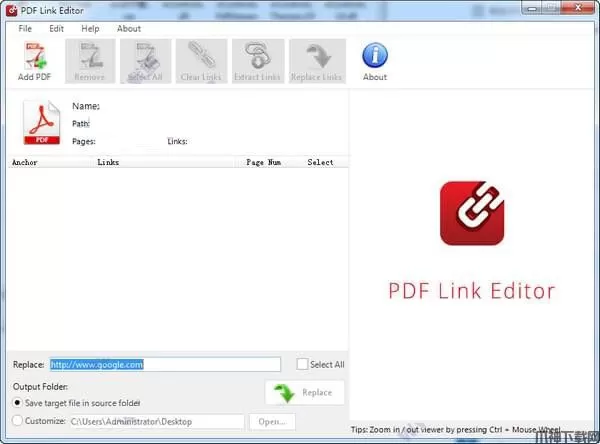Screen dimensions: 600x444
Task: Click the Clear Links toolbar icon
Action: click(201, 61)
